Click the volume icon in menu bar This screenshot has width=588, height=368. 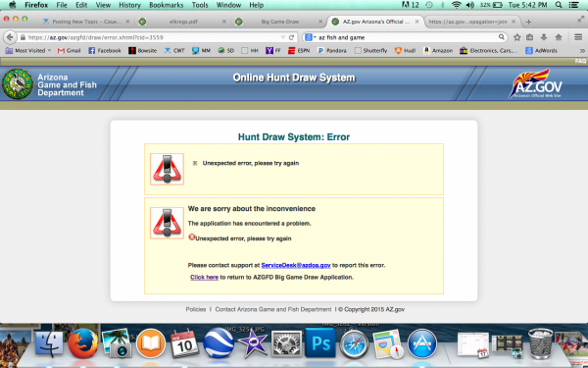pyautogui.click(x=469, y=5)
